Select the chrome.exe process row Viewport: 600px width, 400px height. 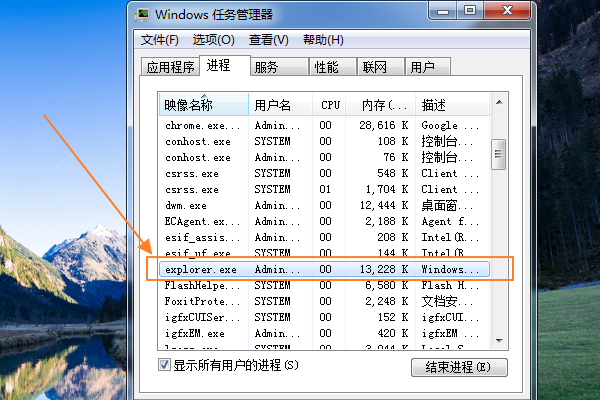tap(324, 126)
